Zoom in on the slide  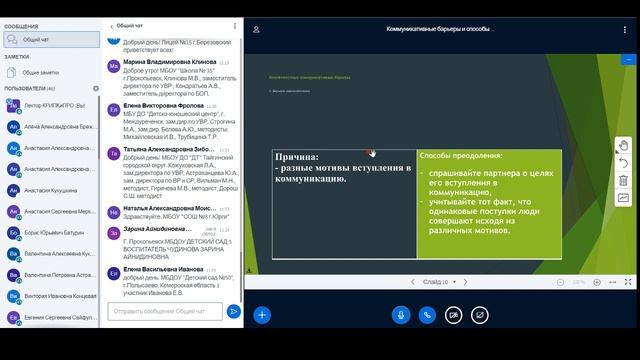click(597, 282)
